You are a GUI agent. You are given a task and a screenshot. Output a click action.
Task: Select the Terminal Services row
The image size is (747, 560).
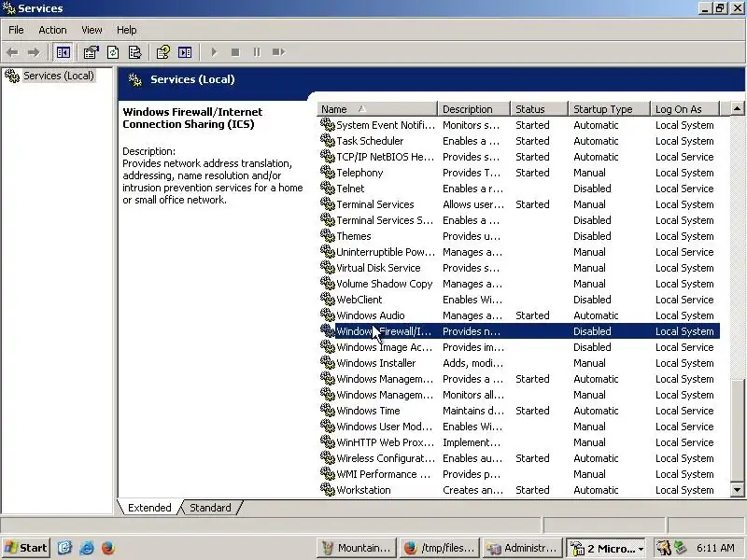click(x=519, y=204)
